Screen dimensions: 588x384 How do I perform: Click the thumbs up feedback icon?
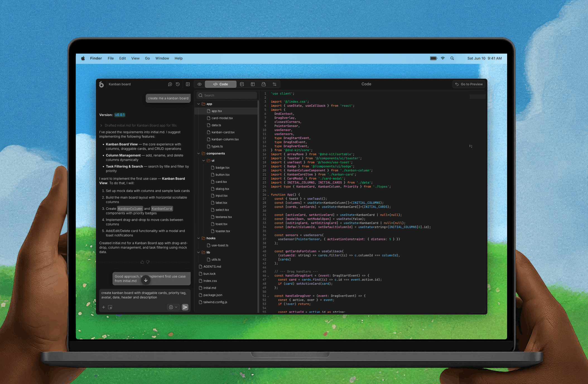click(142, 262)
